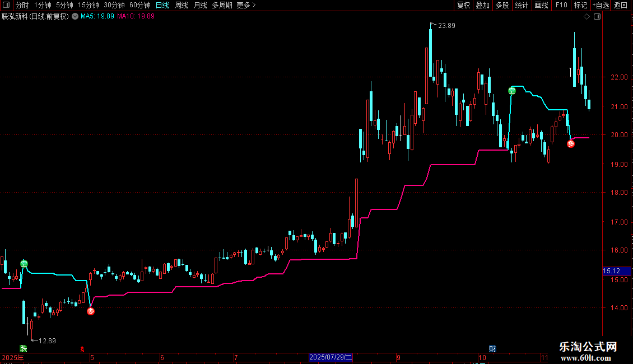Click the 22.00 price axis label
This screenshot has width=633, height=364.
pos(619,77)
